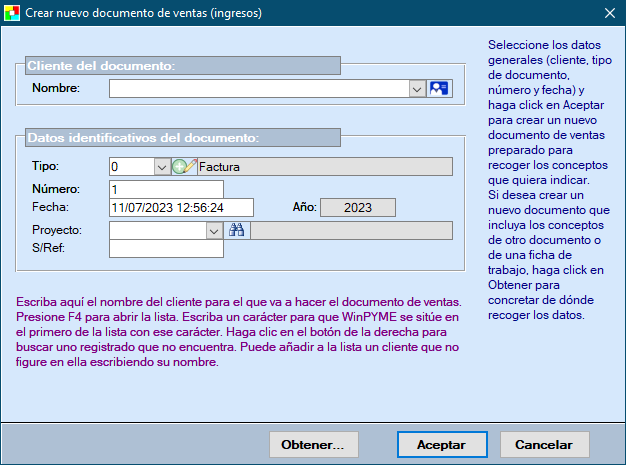
Task: Click the client search contact card icon
Action: tap(439, 88)
